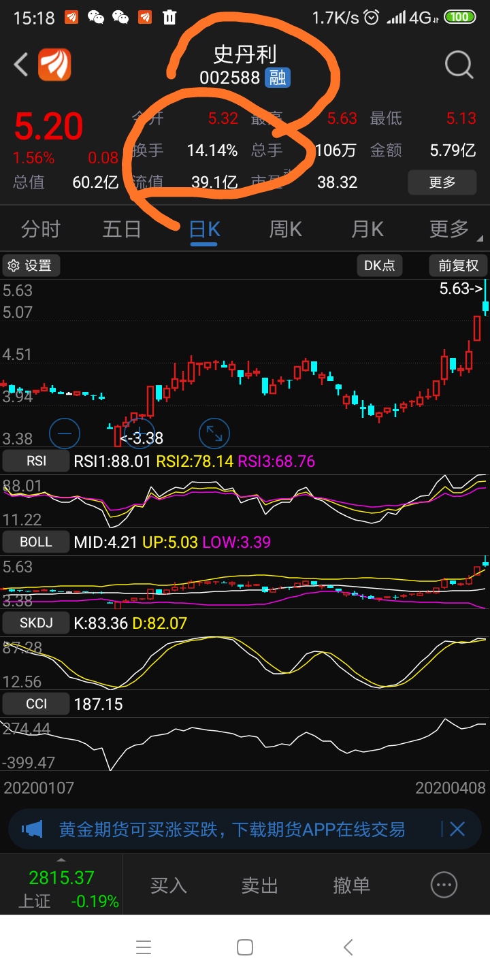The image size is (490, 980).
Task: Tap Android home square button
Action: [245, 947]
